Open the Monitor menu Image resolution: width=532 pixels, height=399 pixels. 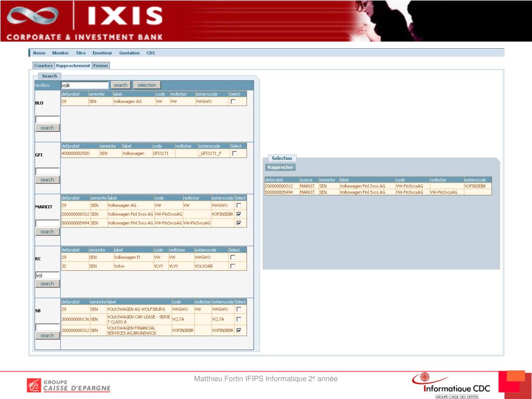pos(60,53)
